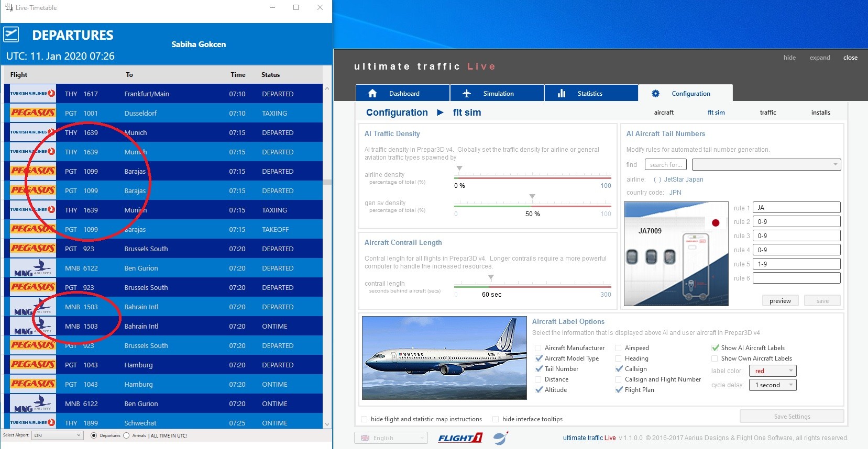Screen dimensions: 868x449
Task: Toggle the Tail Number checkbox
Action: [x=539, y=369]
